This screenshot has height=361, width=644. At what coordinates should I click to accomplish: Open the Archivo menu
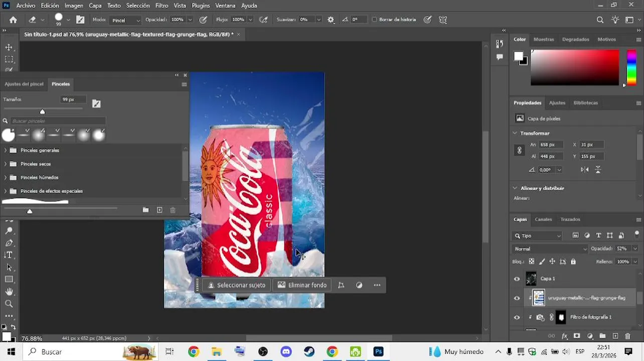(x=26, y=6)
